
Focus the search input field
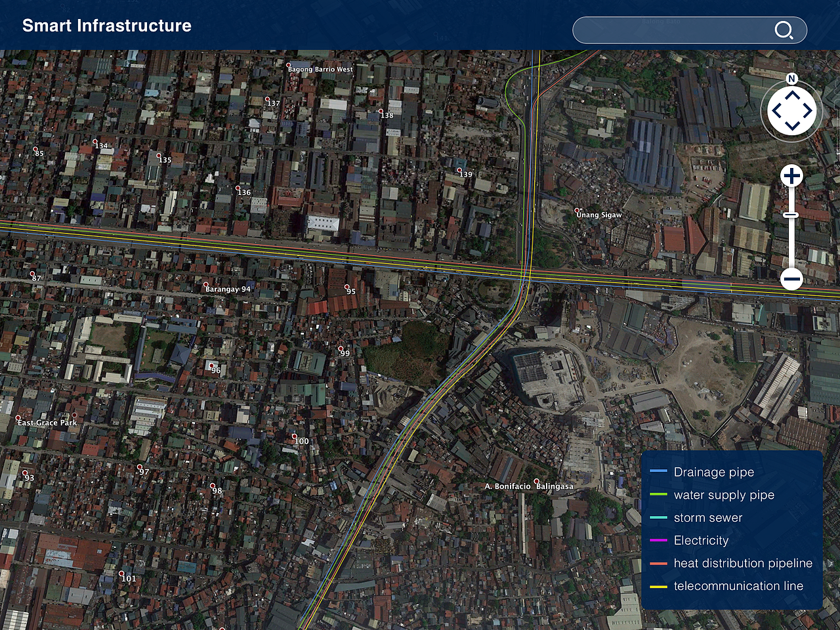point(690,30)
